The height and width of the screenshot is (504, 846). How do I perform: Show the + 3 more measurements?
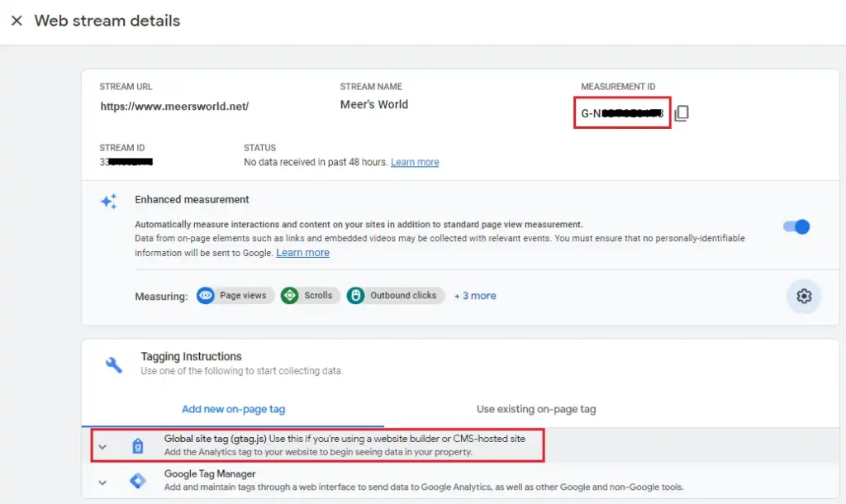click(x=475, y=296)
